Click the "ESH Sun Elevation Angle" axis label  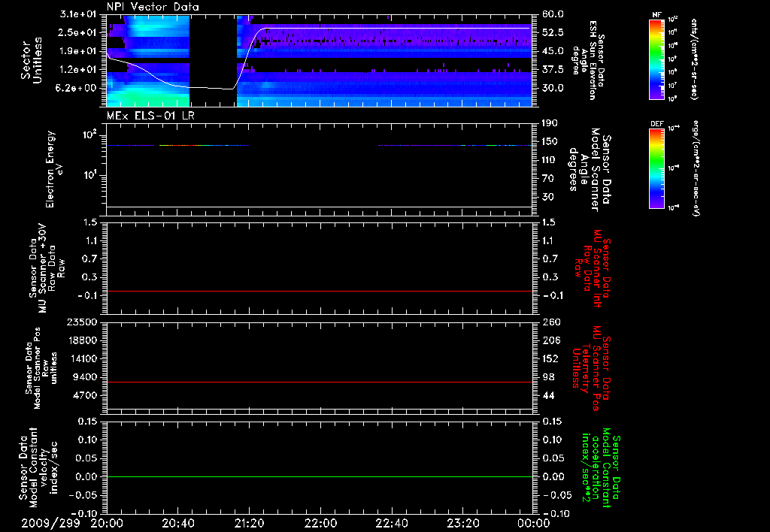coord(589,60)
